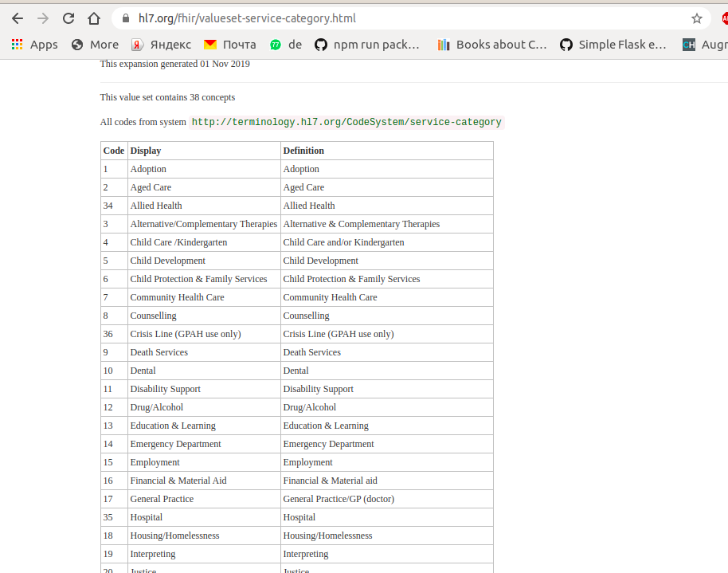Select the 'Definition' column header
The image size is (728, 573).
point(387,151)
